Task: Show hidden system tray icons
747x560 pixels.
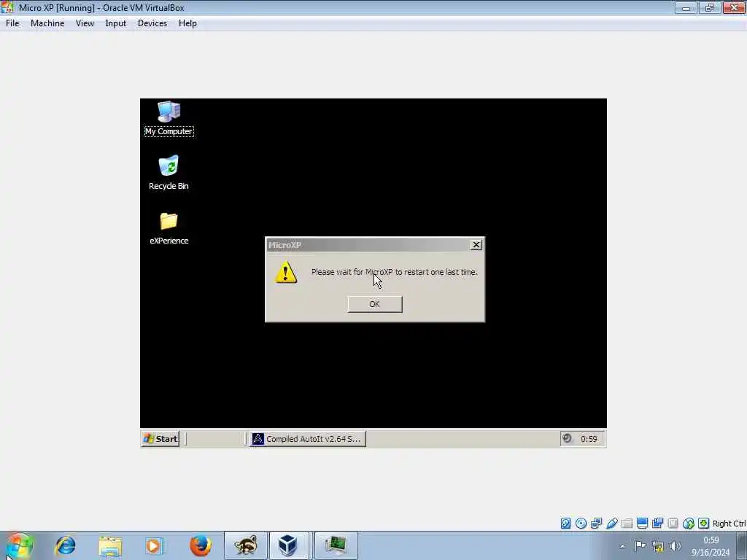Action: [x=622, y=546]
